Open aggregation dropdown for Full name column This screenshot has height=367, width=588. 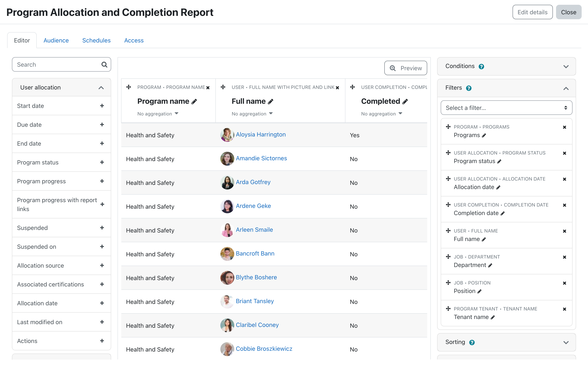[252, 114]
